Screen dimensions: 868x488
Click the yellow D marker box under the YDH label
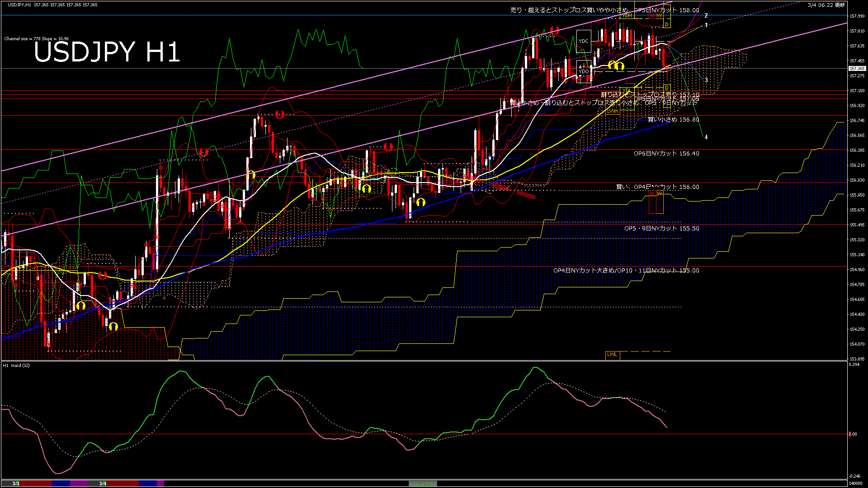click(x=666, y=24)
